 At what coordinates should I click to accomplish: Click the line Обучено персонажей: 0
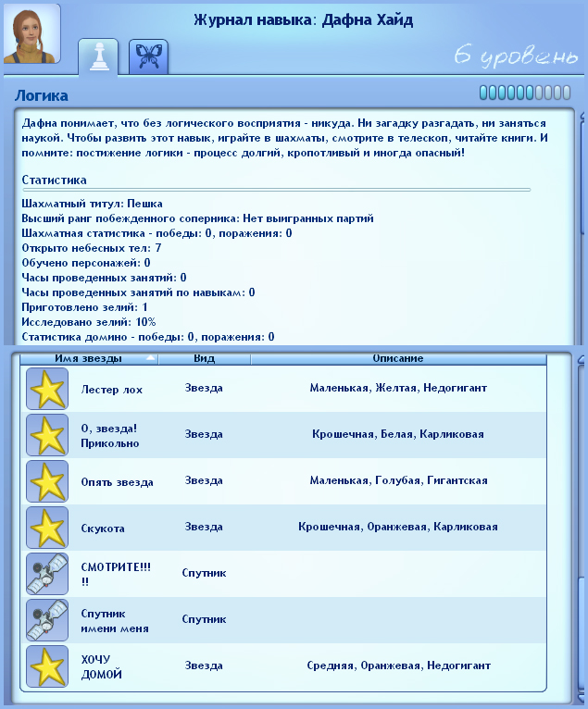click(x=86, y=263)
